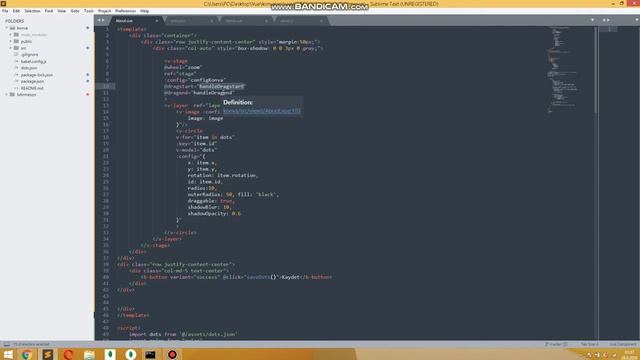Open the Find menu

[49, 11]
